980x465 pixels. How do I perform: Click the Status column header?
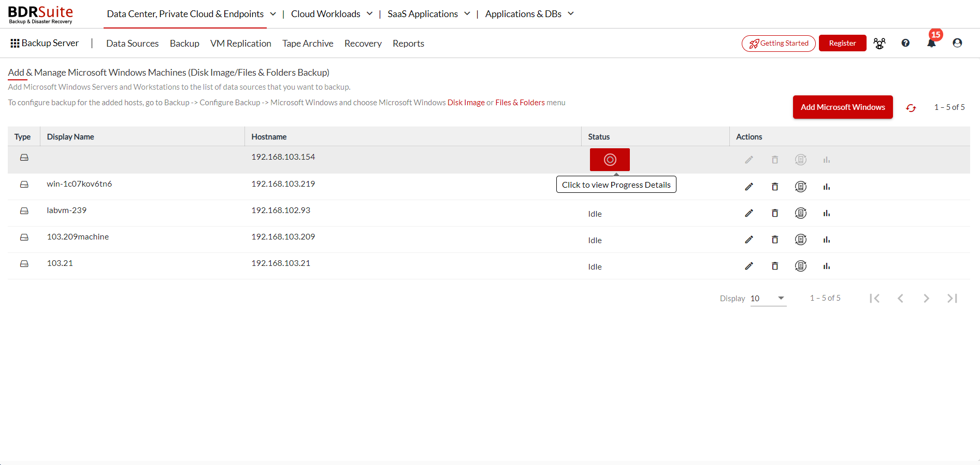pyautogui.click(x=599, y=137)
